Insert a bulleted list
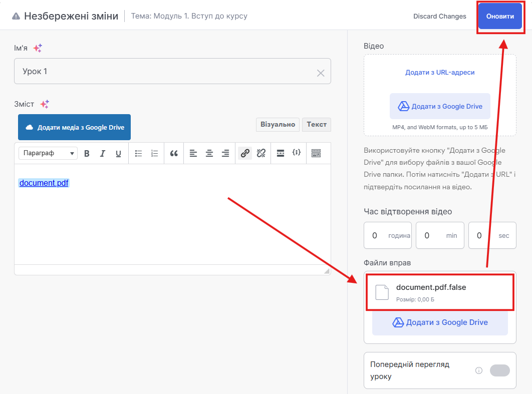 coord(139,154)
